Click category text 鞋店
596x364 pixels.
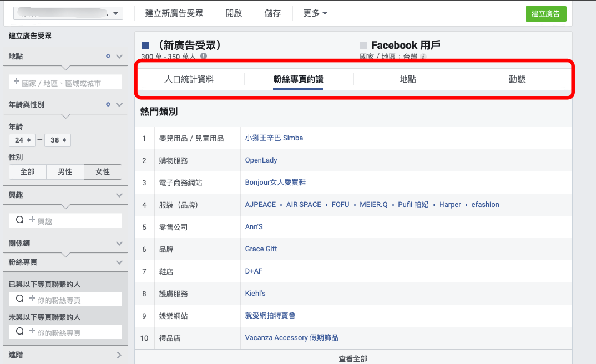pyautogui.click(x=166, y=272)
